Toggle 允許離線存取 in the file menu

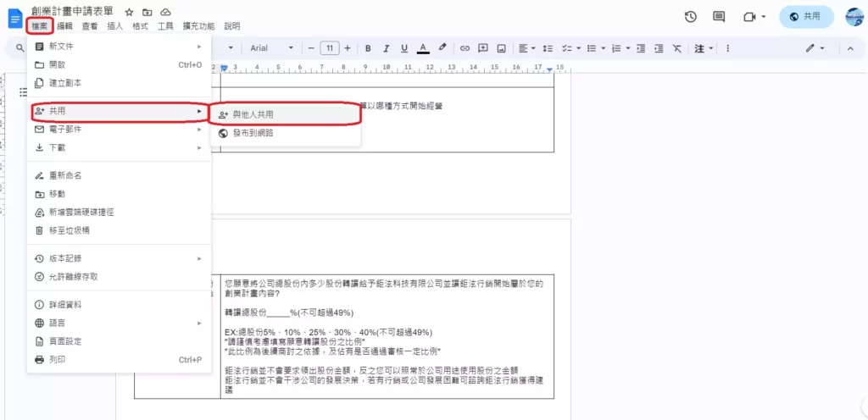pos(119,277)
